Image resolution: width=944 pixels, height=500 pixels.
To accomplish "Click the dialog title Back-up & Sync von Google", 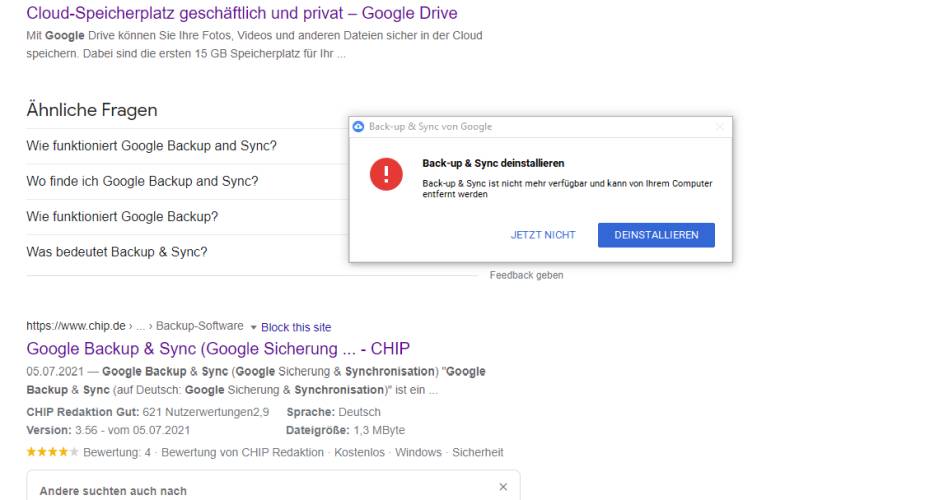I will 430,126.
